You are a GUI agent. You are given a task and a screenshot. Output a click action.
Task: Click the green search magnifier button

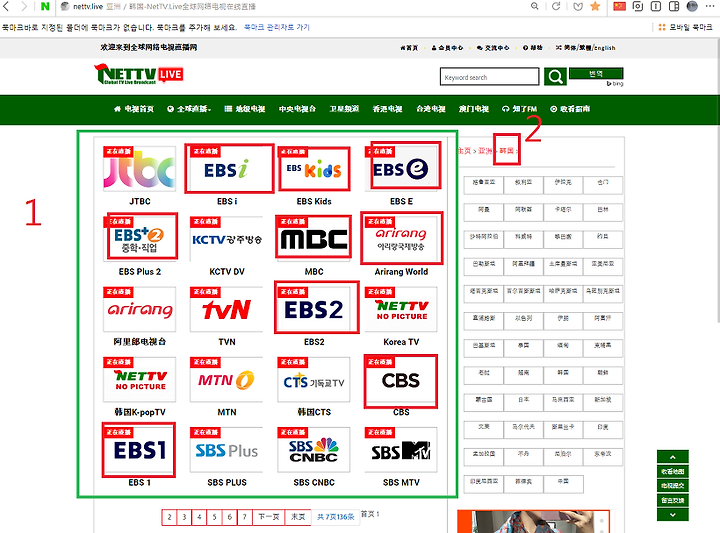point(555,76)
